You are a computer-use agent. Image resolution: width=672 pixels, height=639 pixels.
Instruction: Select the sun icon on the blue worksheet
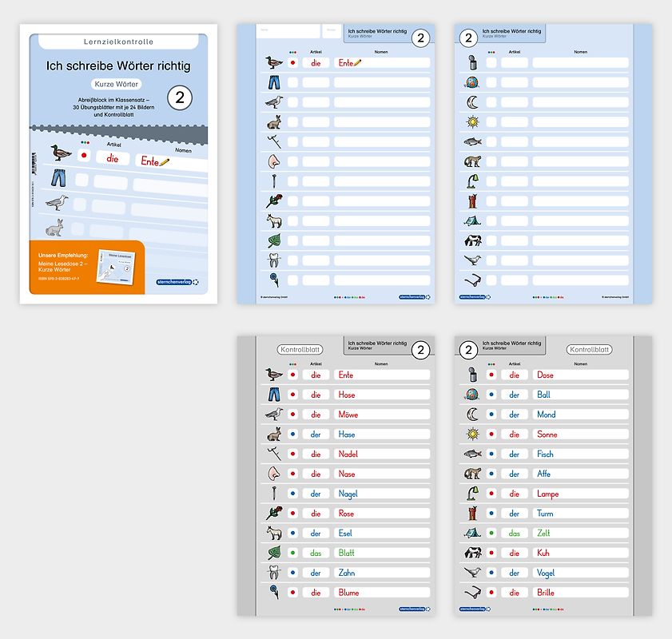point(472,121)
